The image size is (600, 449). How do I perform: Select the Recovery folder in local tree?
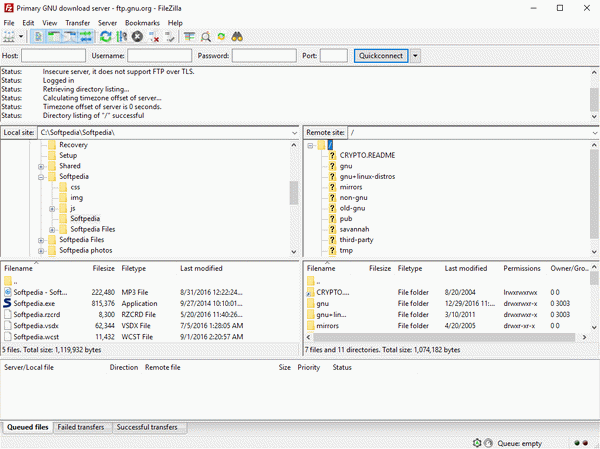[x=73, y=145]
